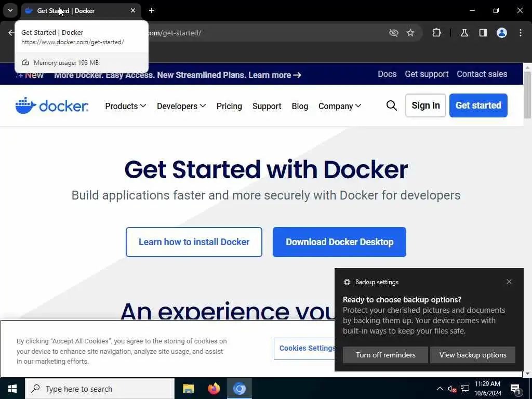Open the Support page

click(267, 106)
